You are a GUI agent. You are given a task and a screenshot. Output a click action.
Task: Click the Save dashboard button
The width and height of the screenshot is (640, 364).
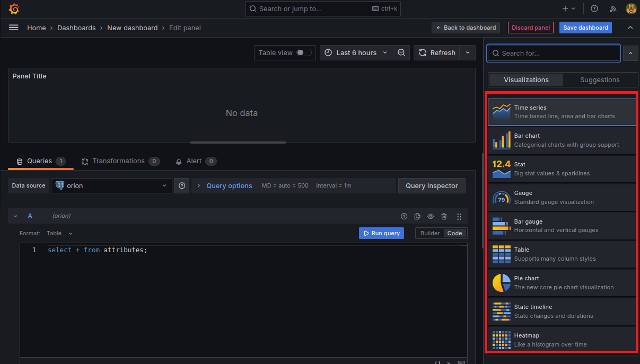585,28
